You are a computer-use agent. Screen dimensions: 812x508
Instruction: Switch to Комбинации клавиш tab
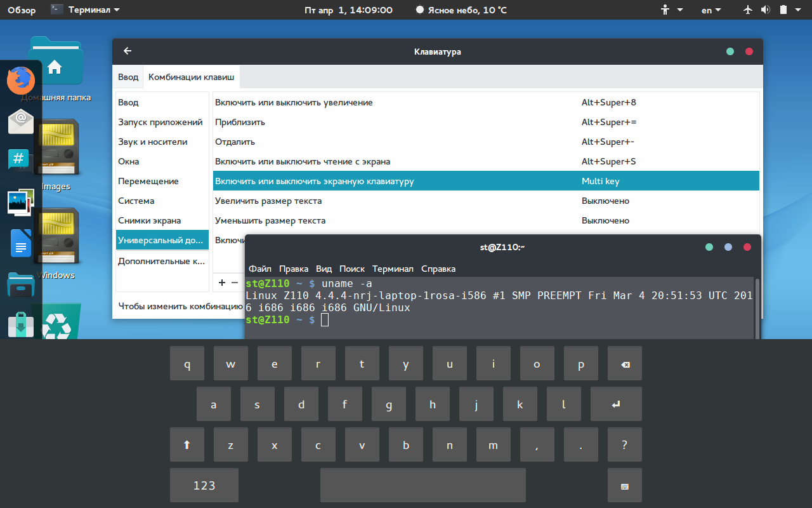click(192, 77)
